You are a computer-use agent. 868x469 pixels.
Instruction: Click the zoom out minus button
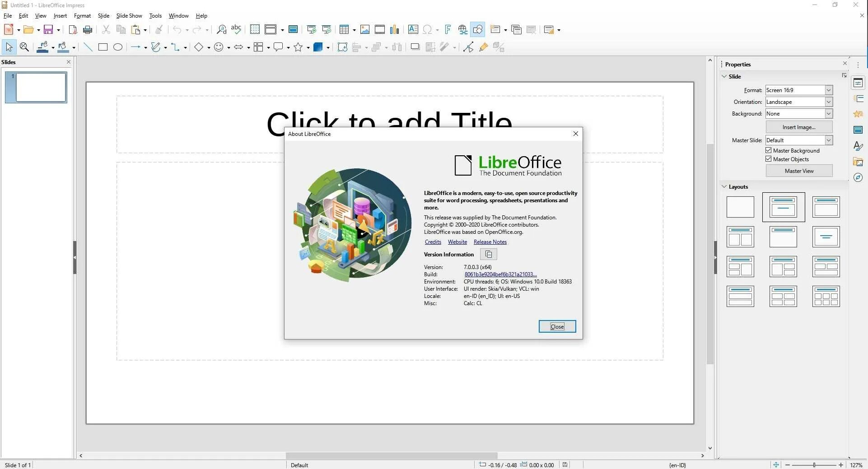(788, 464)
